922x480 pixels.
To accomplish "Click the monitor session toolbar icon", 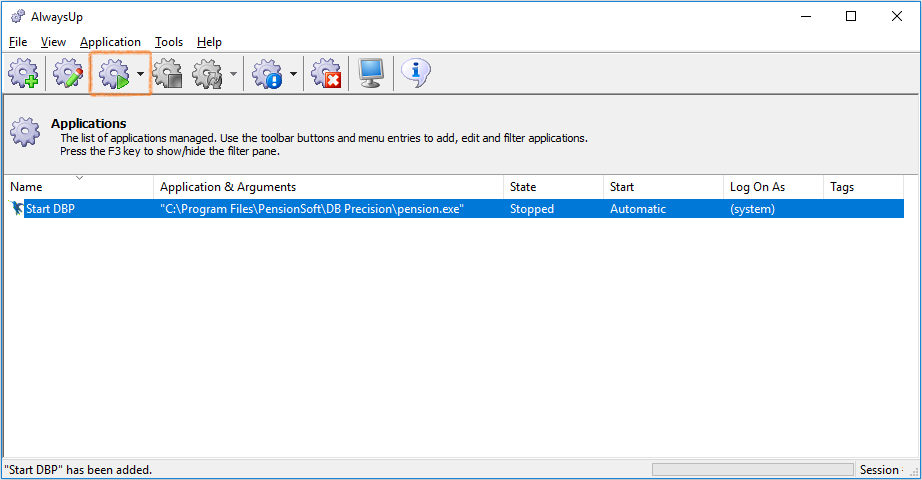I will tap(371, 74).
